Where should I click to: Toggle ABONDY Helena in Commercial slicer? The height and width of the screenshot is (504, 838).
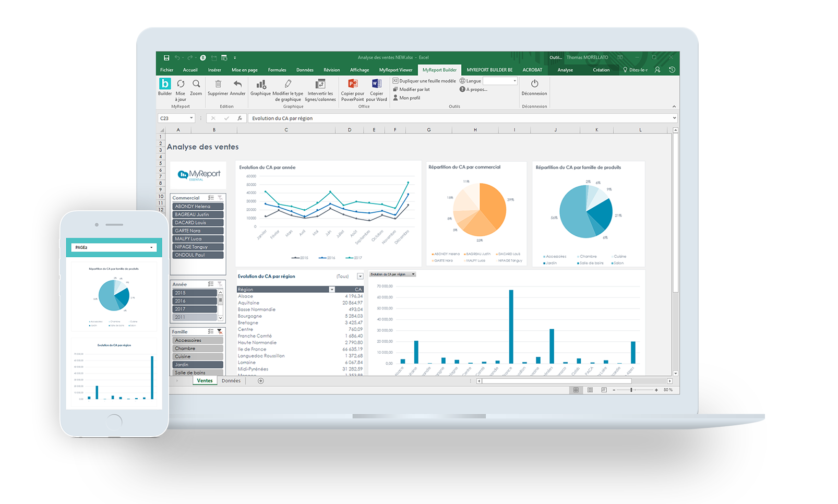tap(198, 207)
